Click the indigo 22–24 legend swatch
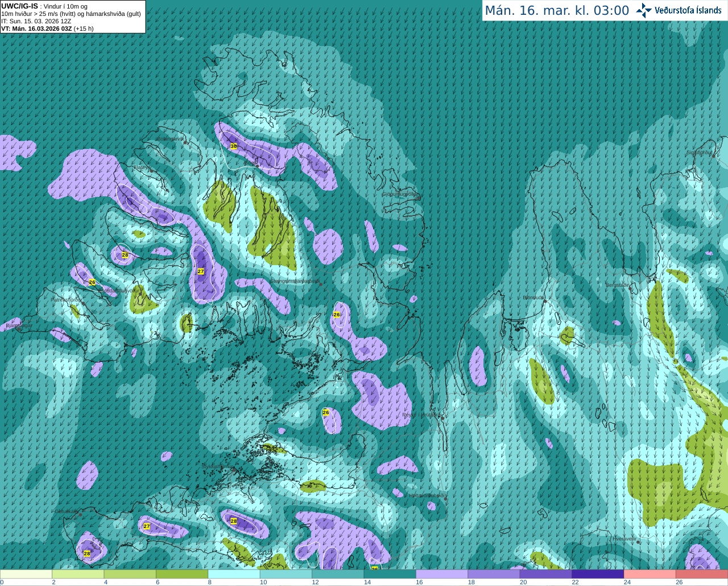Screen dimensions: 728x586 (x=598, y=574)
